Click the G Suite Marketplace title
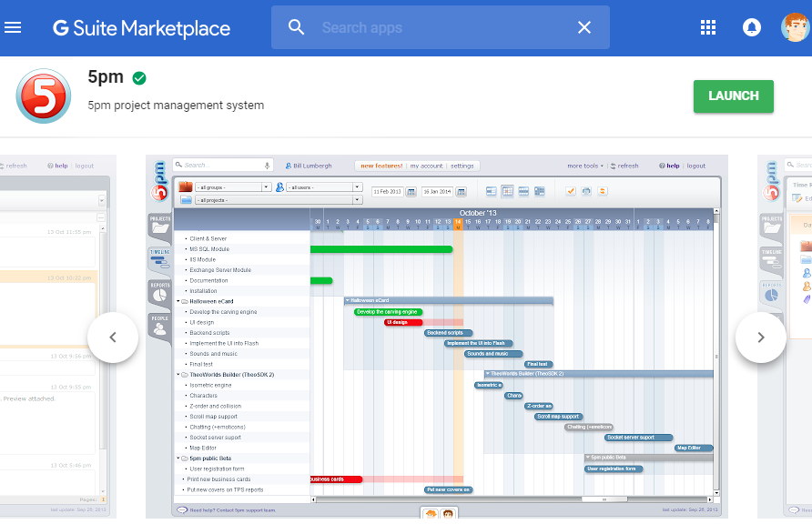This screenshot has width=812, height=524. (141, 28)
